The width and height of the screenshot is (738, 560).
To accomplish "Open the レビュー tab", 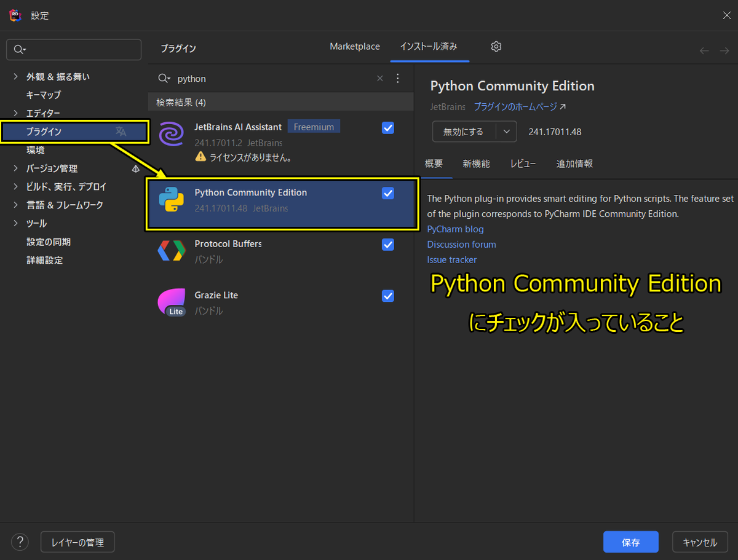I will click(523, 164).
